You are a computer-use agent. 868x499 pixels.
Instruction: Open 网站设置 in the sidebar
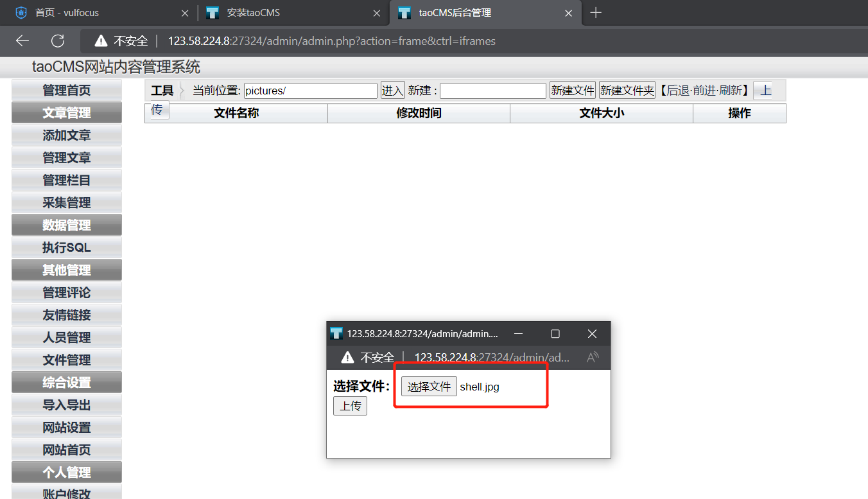(x=67, y=428)
